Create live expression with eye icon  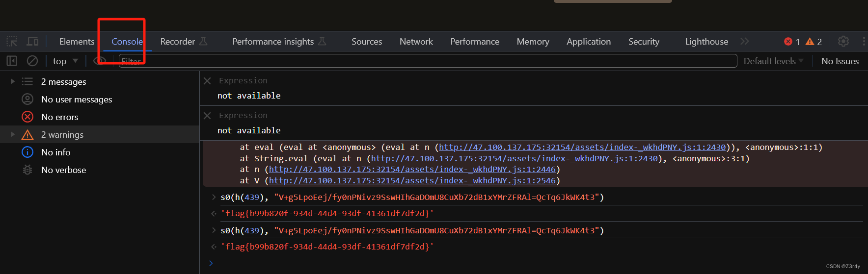(99, 61)
